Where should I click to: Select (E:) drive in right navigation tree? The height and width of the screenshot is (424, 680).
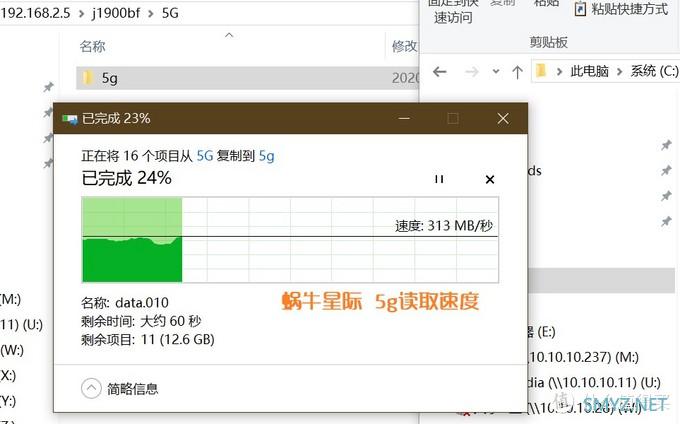(540, 333)
